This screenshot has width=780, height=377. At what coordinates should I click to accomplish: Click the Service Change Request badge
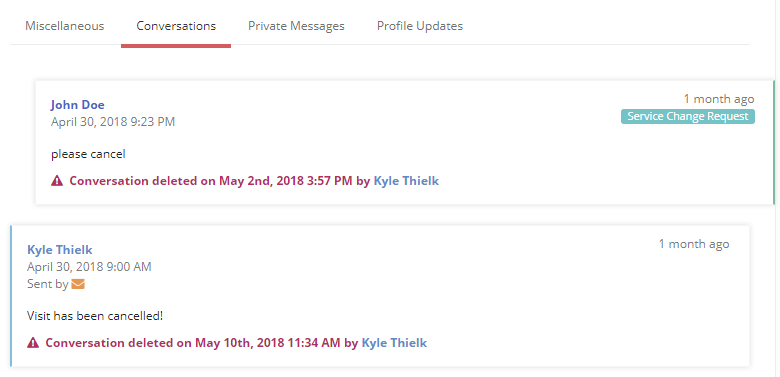pyautogui.click(x=687, y=116)
